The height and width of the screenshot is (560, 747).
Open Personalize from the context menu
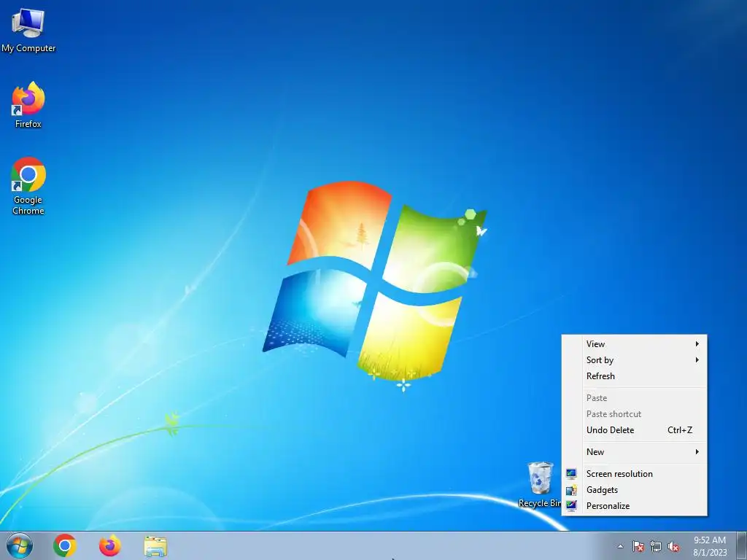[635, 506]
